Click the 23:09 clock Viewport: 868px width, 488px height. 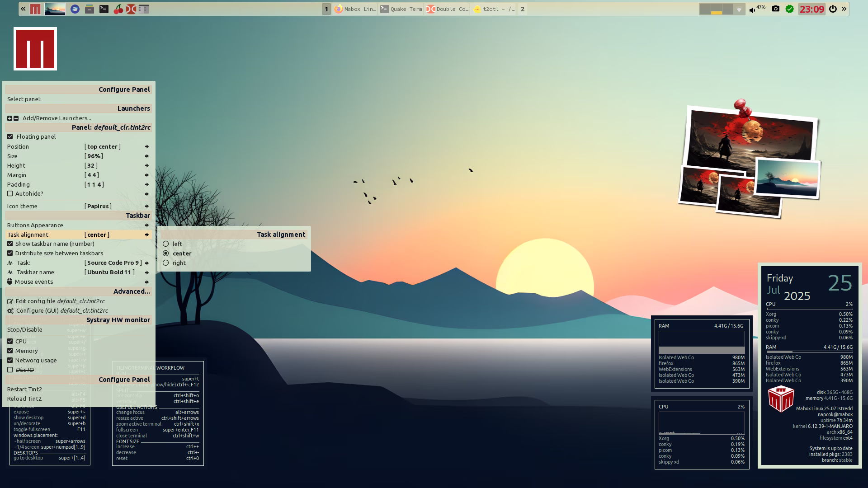(x=811, y=9)
